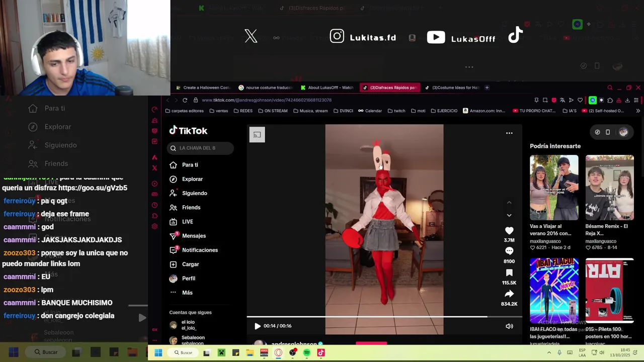This screenshot has width=644, height=362.
Task: Go to next video with down chevron
Action: pyautogui.click(x=509, y=215)
